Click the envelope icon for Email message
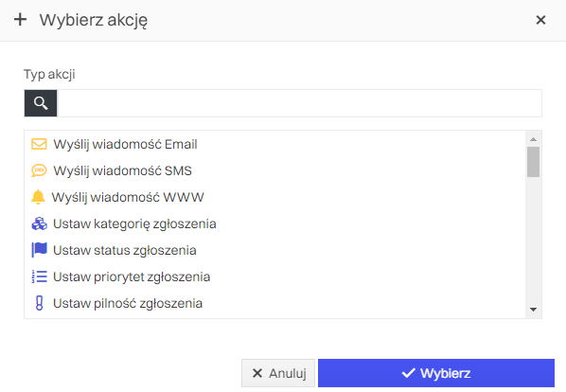This screenshot has height=392, width=566. coord(39,144)
